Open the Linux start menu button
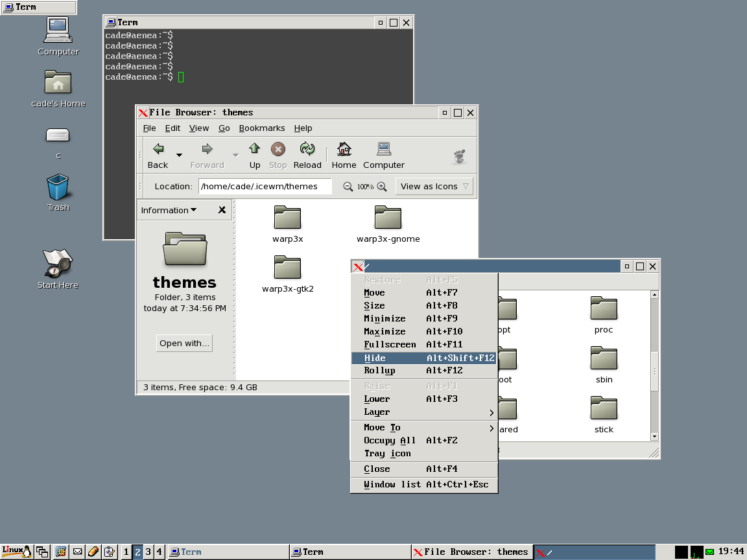 click(x=17, y=552)
